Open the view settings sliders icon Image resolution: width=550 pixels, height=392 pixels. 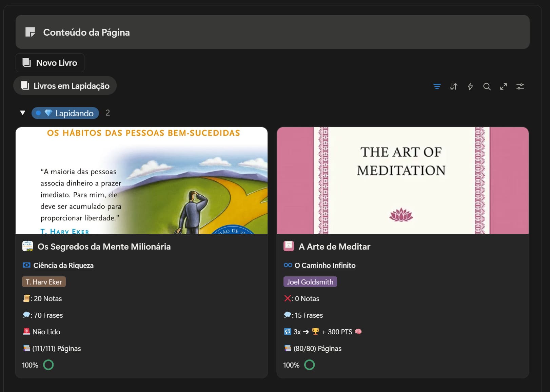[520, 86]
